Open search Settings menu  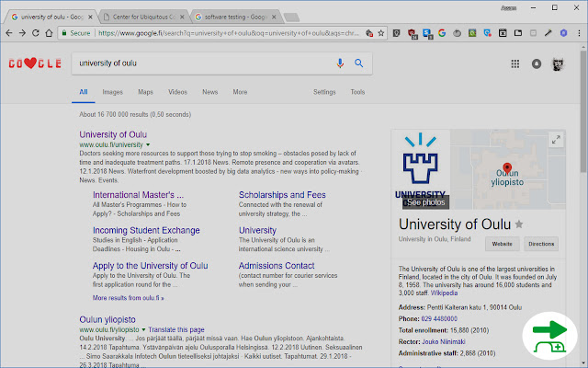tap(324, 92)
